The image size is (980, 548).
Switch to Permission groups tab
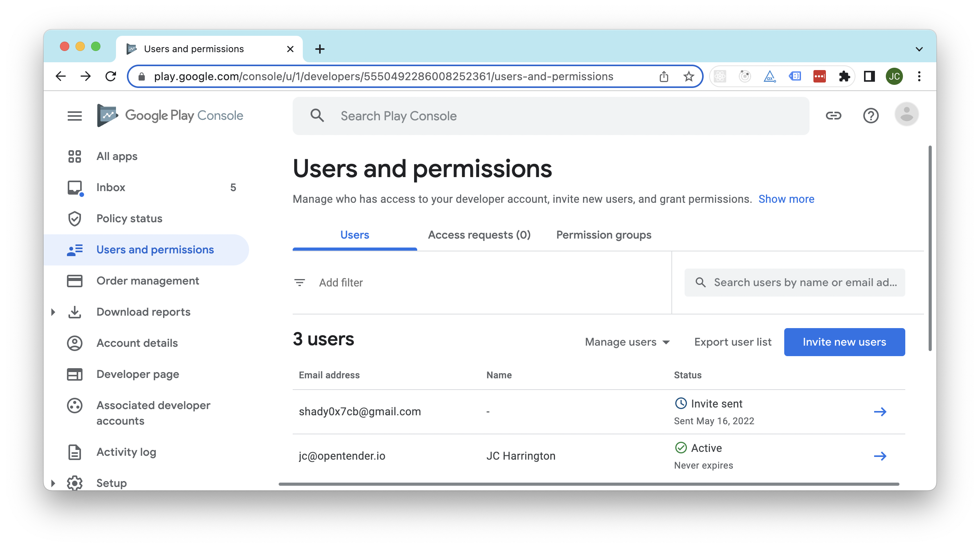coord(604,235)
